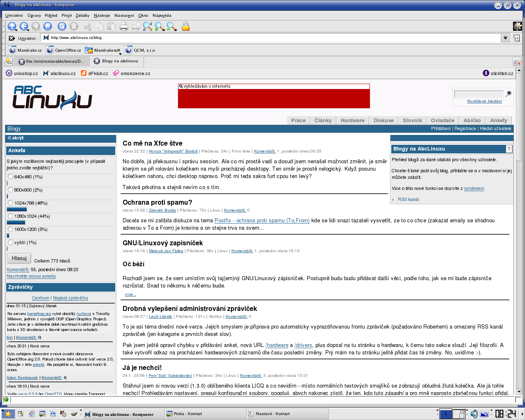Choose the 1280x1024 radio button
525x420 pixels.
[11, 216]
